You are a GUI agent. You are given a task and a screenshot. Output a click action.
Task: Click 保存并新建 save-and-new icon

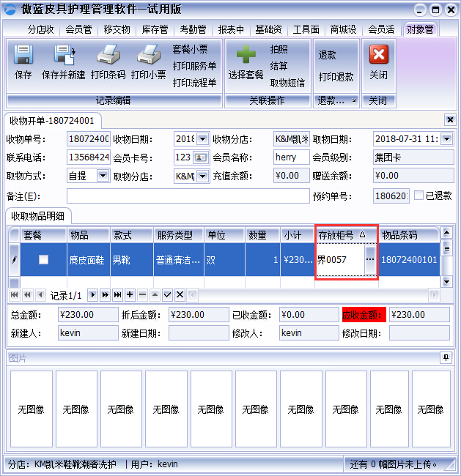(63, 56)
